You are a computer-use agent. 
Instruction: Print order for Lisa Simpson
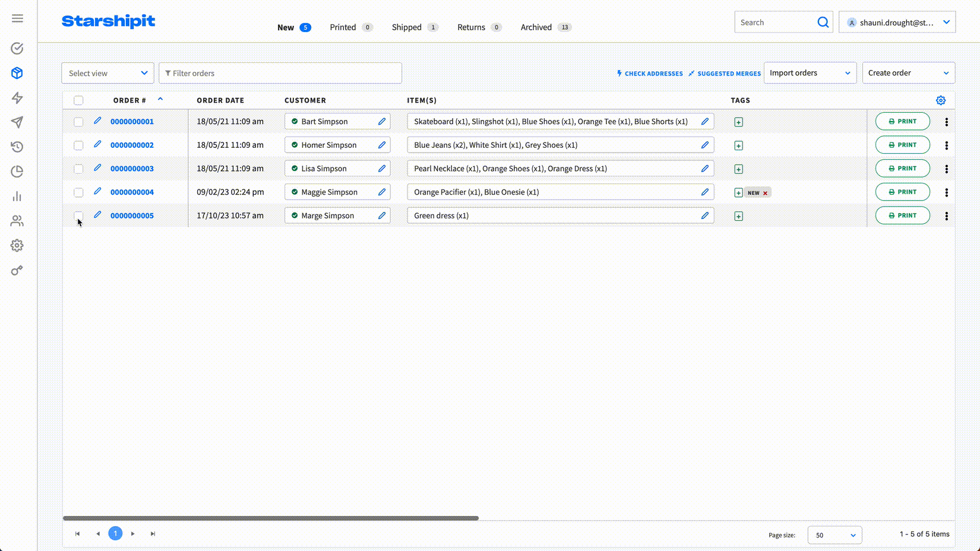(x=902, y=169)
